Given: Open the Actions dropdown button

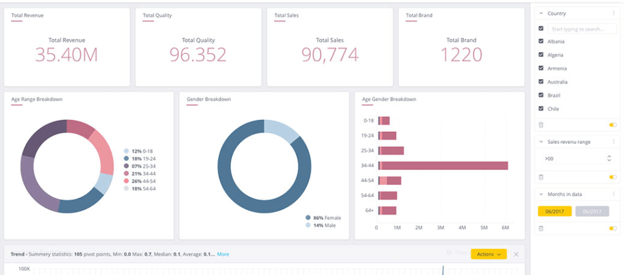Looking at the screenshot, I should [x=489, y=254].
